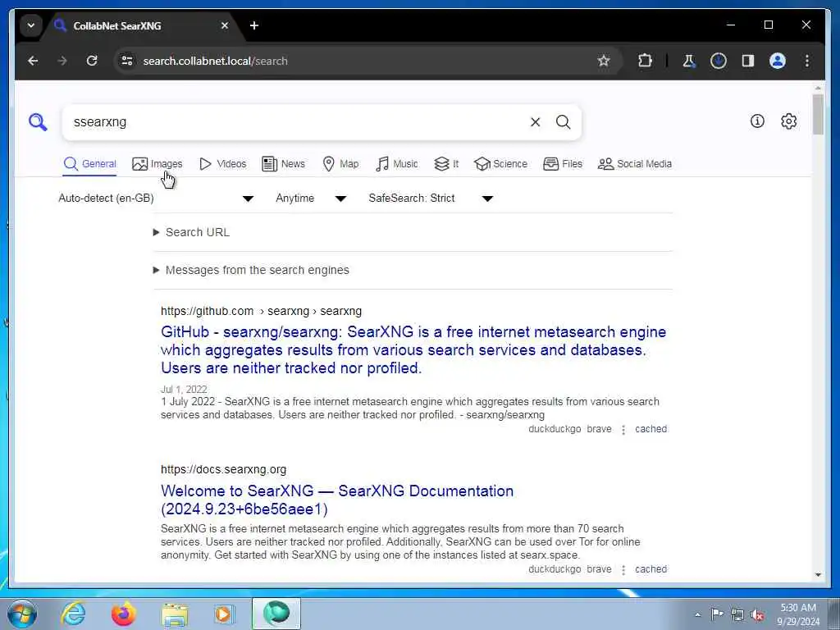Switch to the Music category
The width and height of the screenshot is (840, 630).
pos(397,164)
